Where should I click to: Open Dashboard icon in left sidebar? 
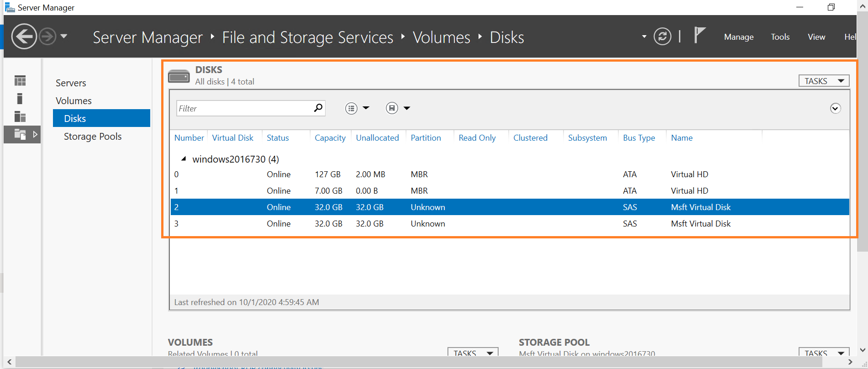pos(20,81)
